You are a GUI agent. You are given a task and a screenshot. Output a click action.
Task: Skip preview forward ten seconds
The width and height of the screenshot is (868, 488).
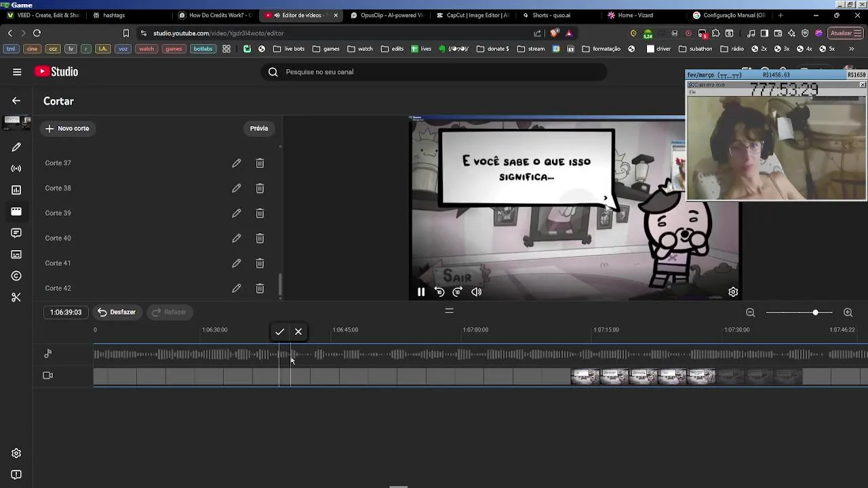(458, 292)
